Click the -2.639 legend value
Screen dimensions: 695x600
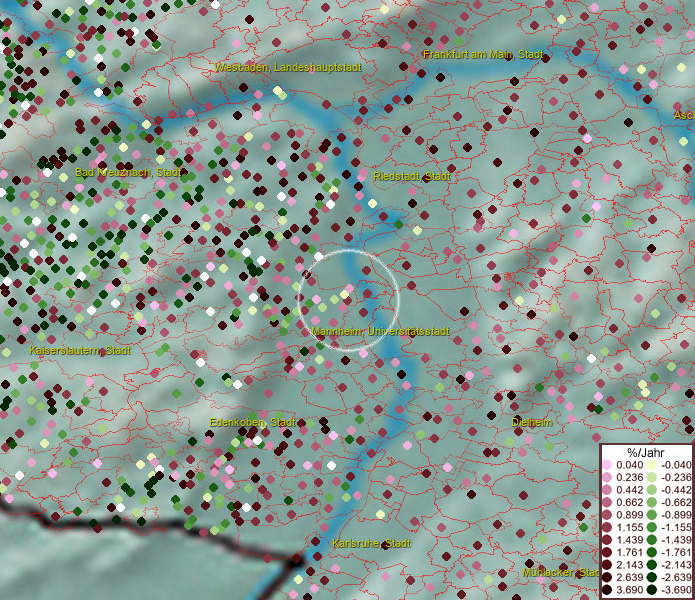coord(676,577)
